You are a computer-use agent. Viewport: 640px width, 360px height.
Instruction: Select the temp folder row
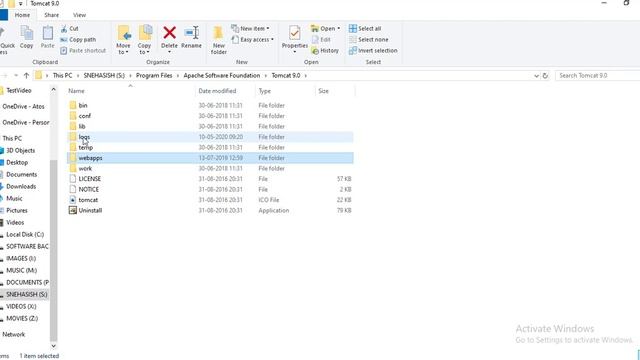[210, 147]
